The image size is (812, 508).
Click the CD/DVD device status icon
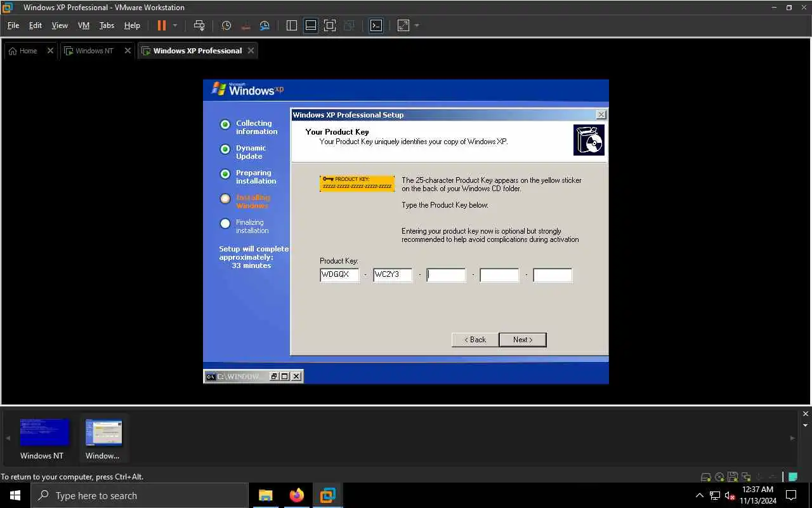coord(719,477)
